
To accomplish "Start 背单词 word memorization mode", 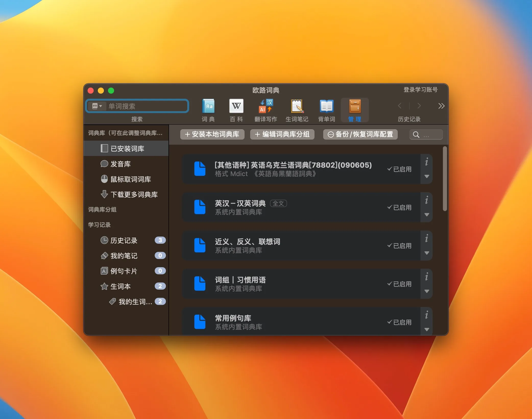I will point(326,109).
